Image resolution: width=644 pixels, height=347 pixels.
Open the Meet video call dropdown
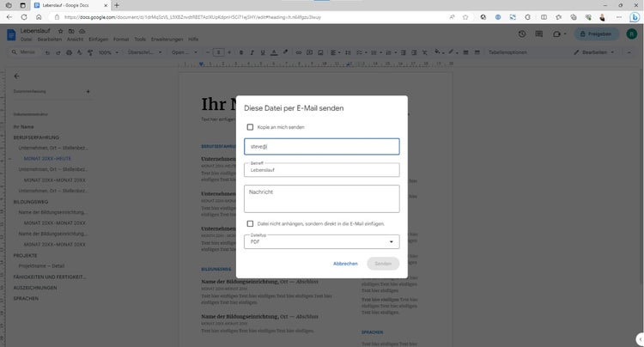[x=559, y=34]
